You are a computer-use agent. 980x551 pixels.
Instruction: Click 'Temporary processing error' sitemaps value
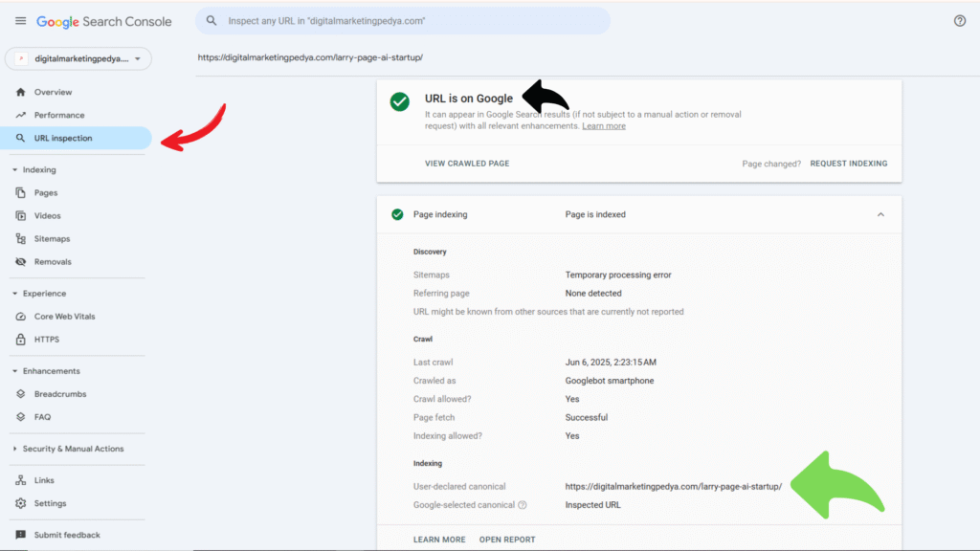[618, 275]
